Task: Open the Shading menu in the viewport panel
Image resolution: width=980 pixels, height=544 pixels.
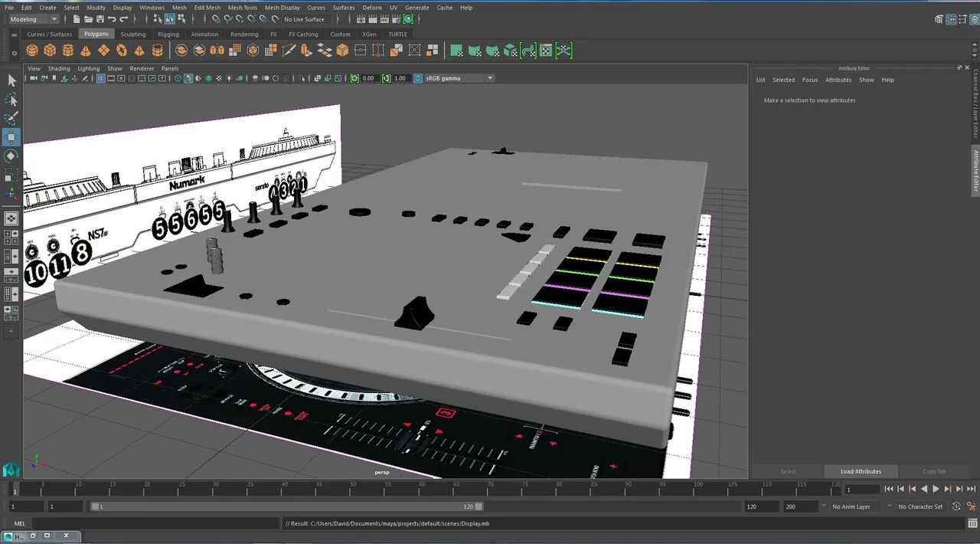Action: pyautogui.click(x=59, y=68)
